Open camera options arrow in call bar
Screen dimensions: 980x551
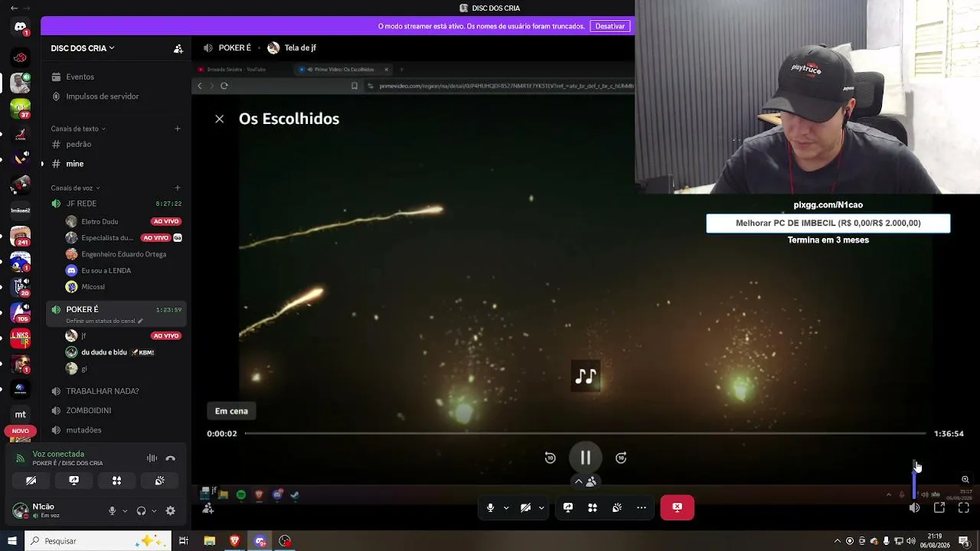[541, 507]
